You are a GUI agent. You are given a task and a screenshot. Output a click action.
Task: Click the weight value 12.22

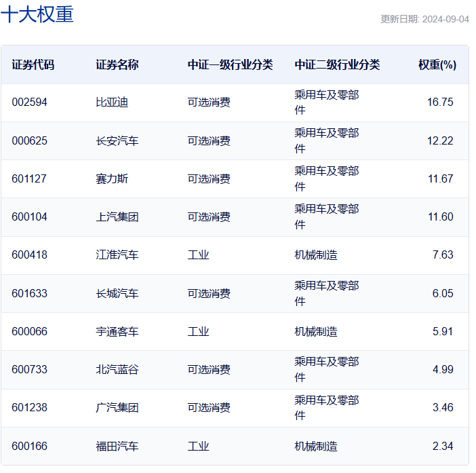(x=440, y=140)
